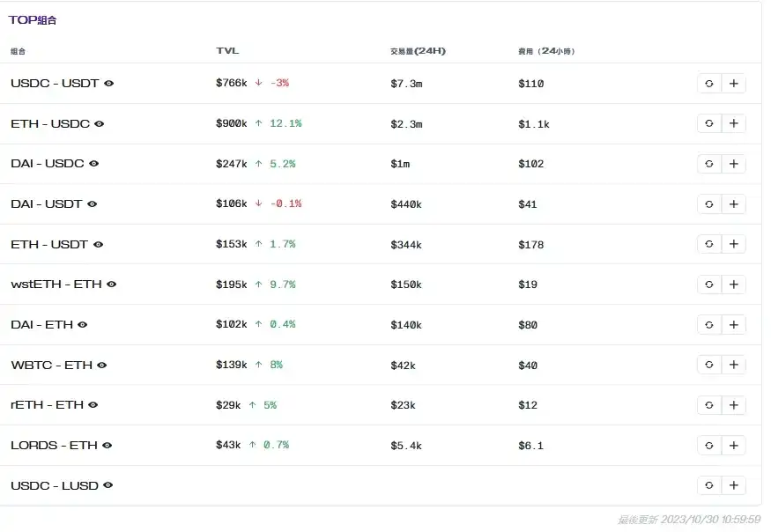771x532 pixels.
Task: Toggle the eye icon beside ETH - USDC
Action: pos(100,124)
